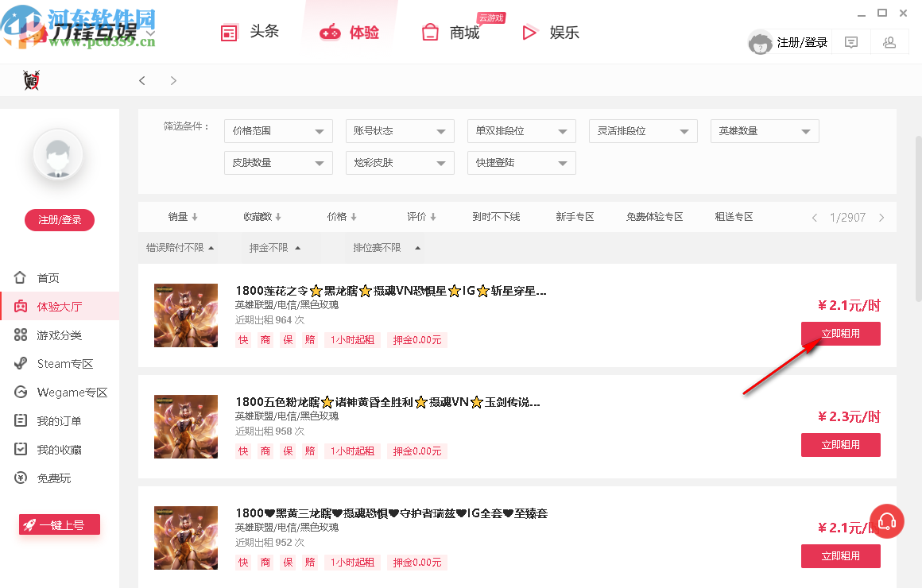Click the 注册/登录 sidebar button
This screenshot has height=588, width=922.
click(x=59, y=220)
